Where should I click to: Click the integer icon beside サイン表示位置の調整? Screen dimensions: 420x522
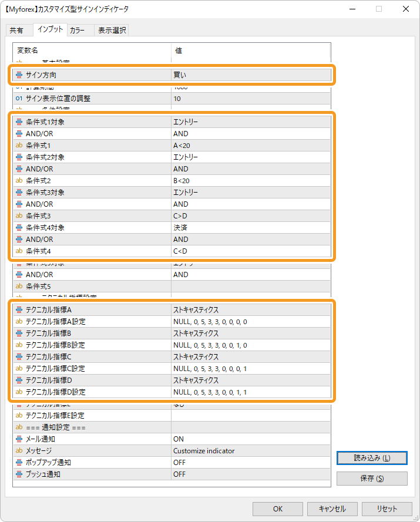(x=18, y=99)
